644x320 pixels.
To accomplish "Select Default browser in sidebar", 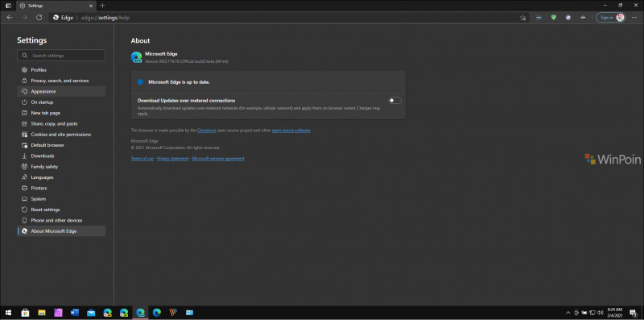I will (x=61, y=145).
